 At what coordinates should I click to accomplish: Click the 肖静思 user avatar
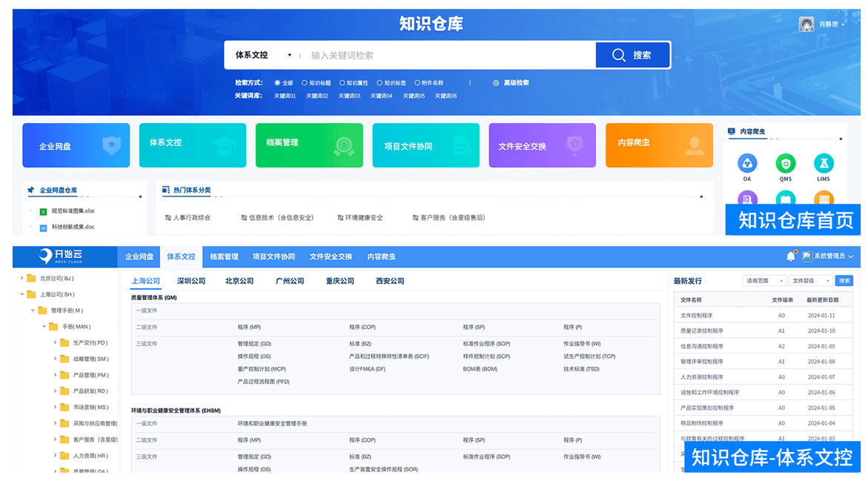pos(806,24)
